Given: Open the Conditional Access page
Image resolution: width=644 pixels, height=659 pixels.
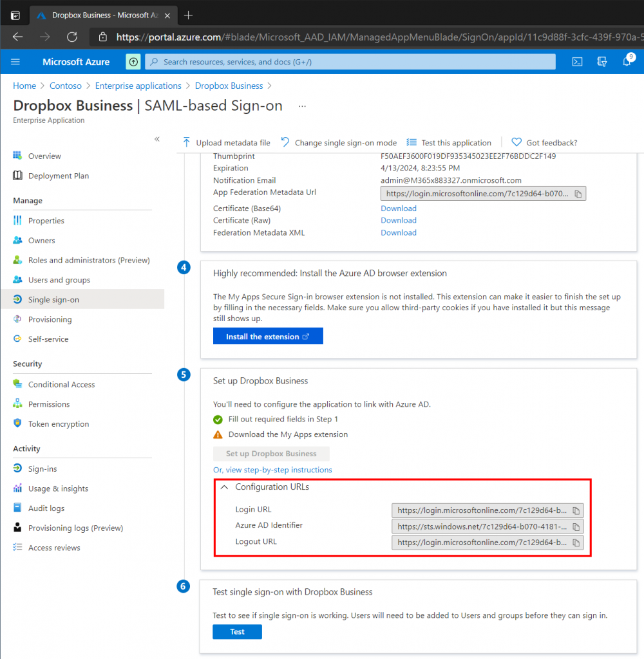Looking at the screenshot, I should 61,384.
